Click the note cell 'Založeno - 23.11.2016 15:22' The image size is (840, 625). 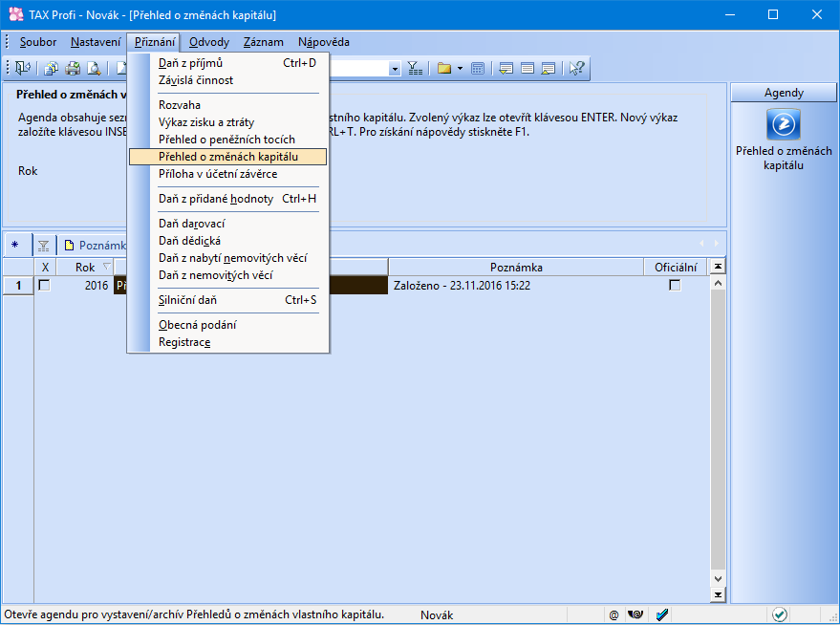516,286
